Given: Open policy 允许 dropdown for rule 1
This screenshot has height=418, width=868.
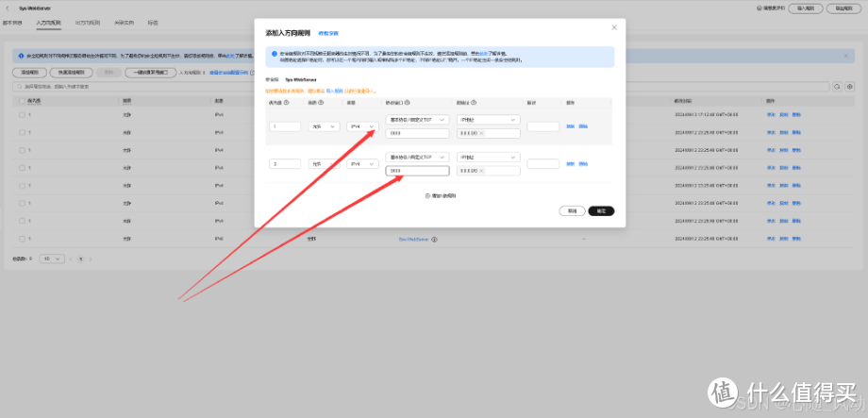Looking at the screenshot, I should point(324,126).
